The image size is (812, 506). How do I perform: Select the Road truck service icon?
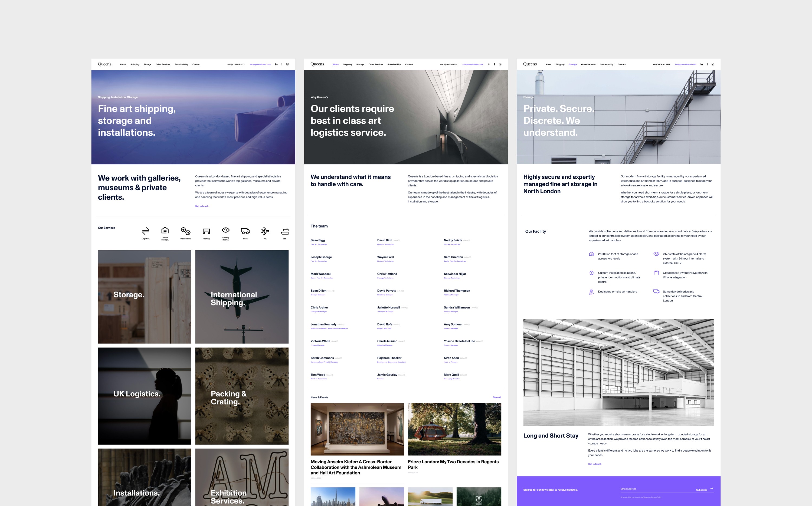click(x=245, y=231)
